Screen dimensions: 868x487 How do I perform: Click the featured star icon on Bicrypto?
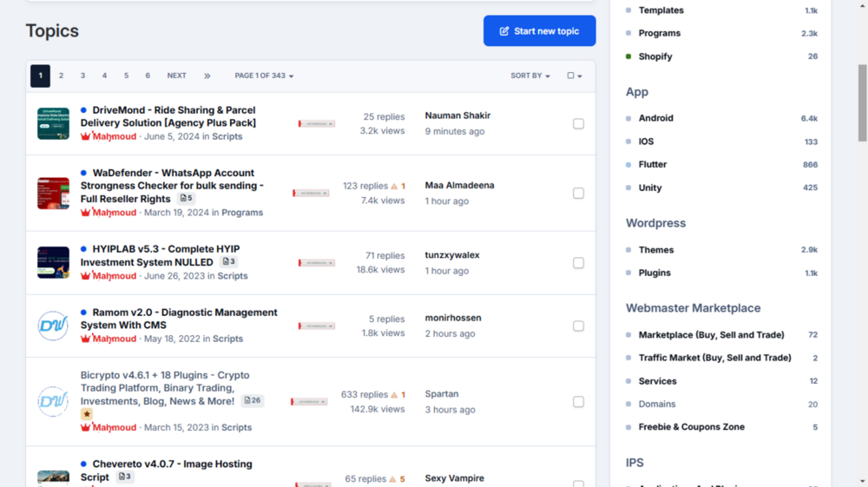[x=86, y=414]
